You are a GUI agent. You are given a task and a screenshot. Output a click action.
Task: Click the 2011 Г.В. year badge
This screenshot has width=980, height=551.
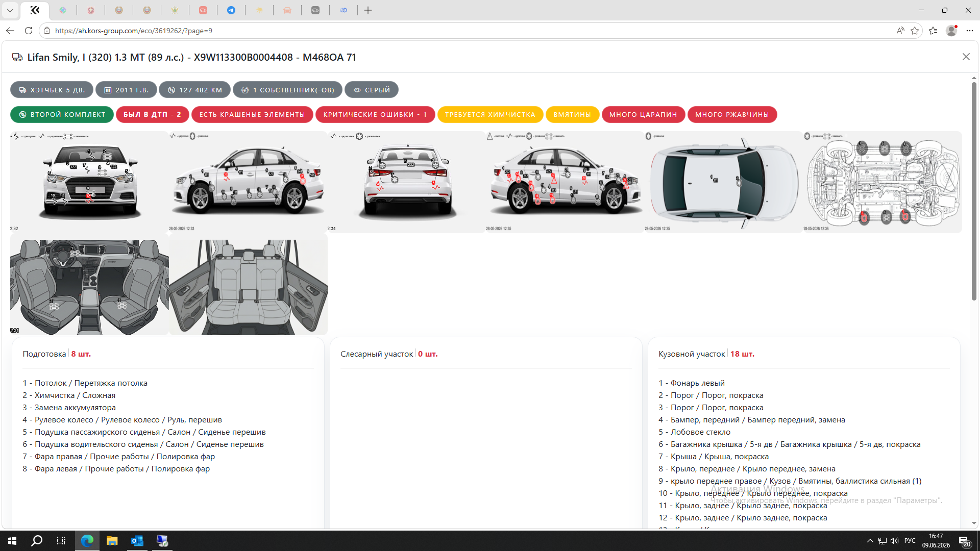tap(126, 90)
